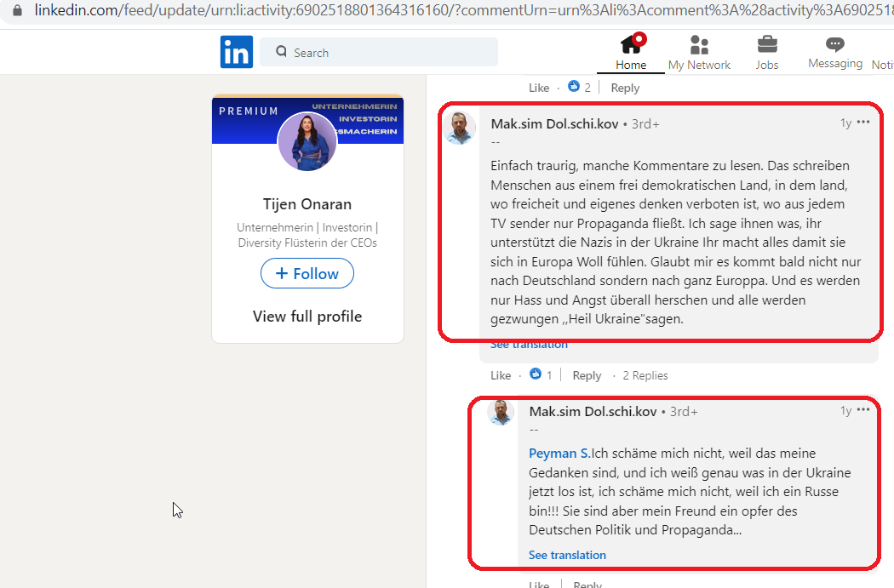This screenshot has height=588, width=894.
Task: Click the Search input field
Action: (379, 53)
